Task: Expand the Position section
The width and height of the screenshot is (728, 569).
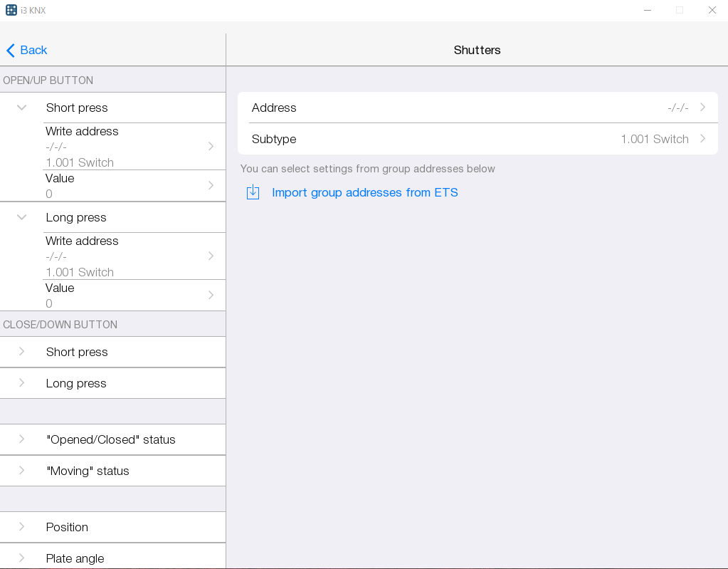Action: (x=22, y=527)
